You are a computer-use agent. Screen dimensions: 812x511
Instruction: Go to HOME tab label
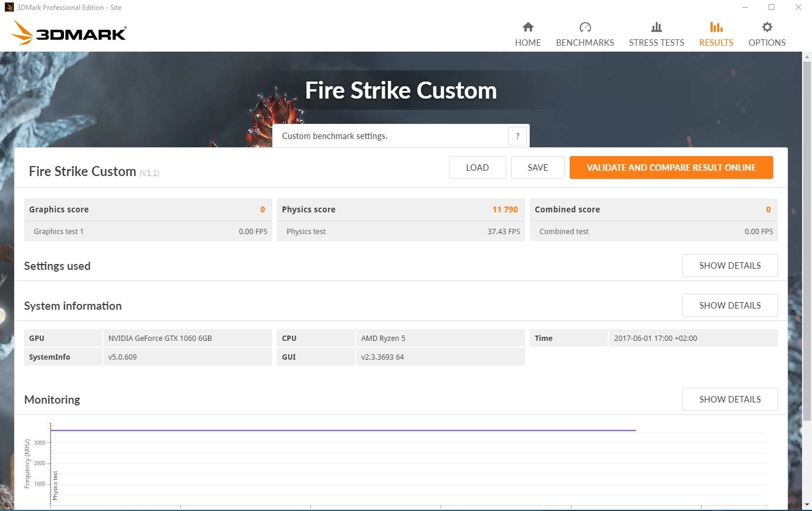tap(528, 43)
